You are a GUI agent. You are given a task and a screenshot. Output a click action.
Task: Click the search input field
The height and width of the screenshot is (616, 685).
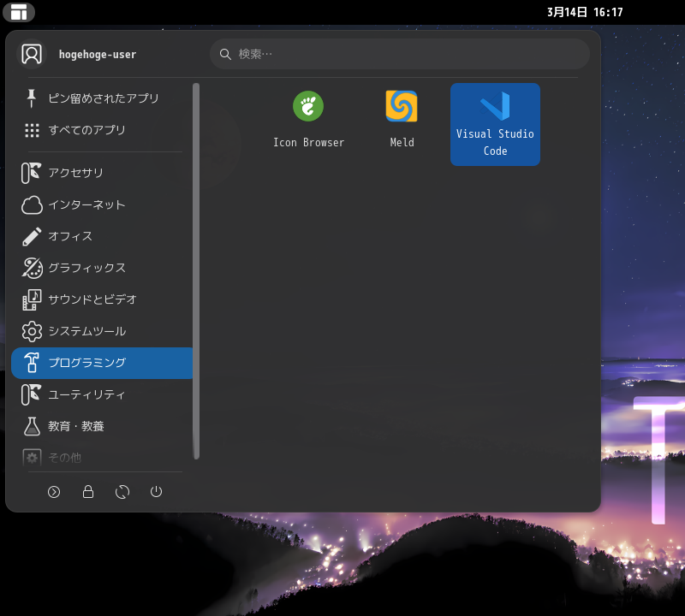tap(399, 53)
